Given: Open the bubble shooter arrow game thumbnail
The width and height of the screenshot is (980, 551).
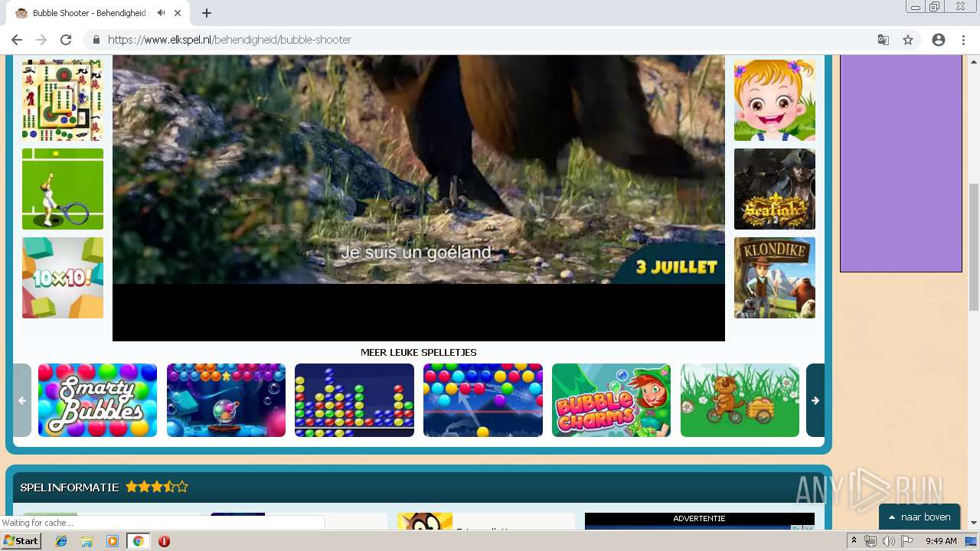Looking at the screenshot, I should click(483, 400).
